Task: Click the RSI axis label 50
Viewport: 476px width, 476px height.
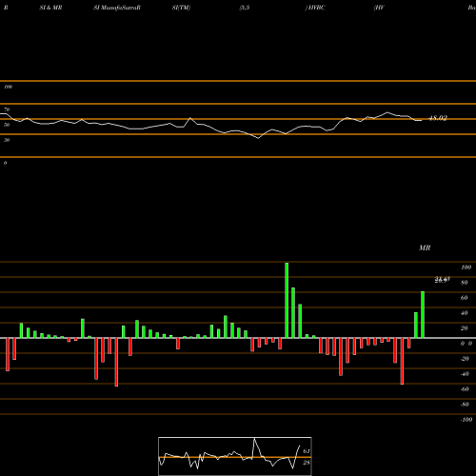Action: click(7, 125)
